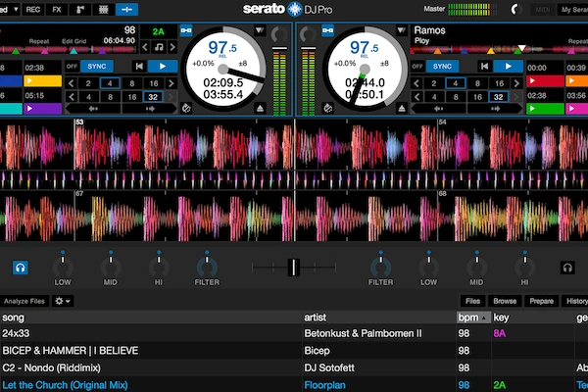Expand the left deck options dropdown arrow
This screenshot has height=392, width=588.
(260, 30)
